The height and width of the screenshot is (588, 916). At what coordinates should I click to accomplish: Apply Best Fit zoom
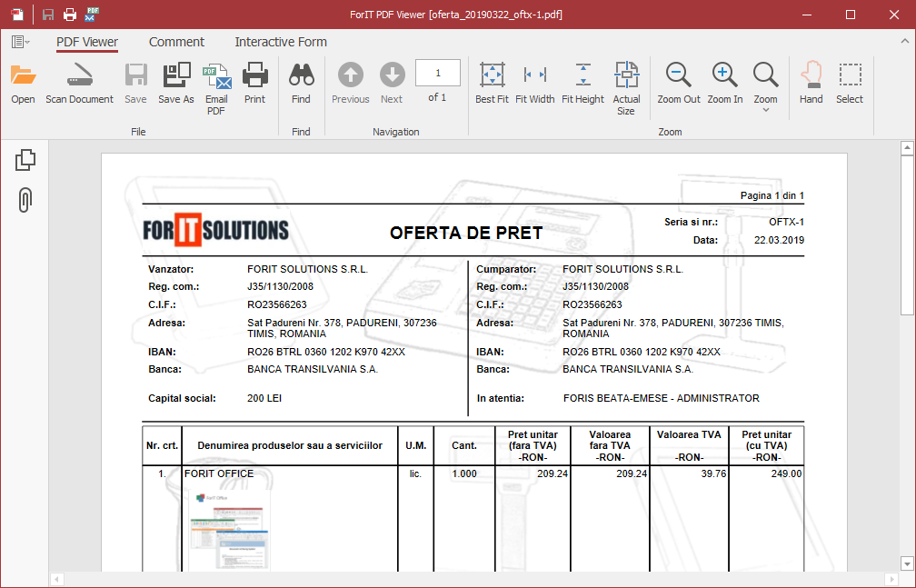(492, 75)
